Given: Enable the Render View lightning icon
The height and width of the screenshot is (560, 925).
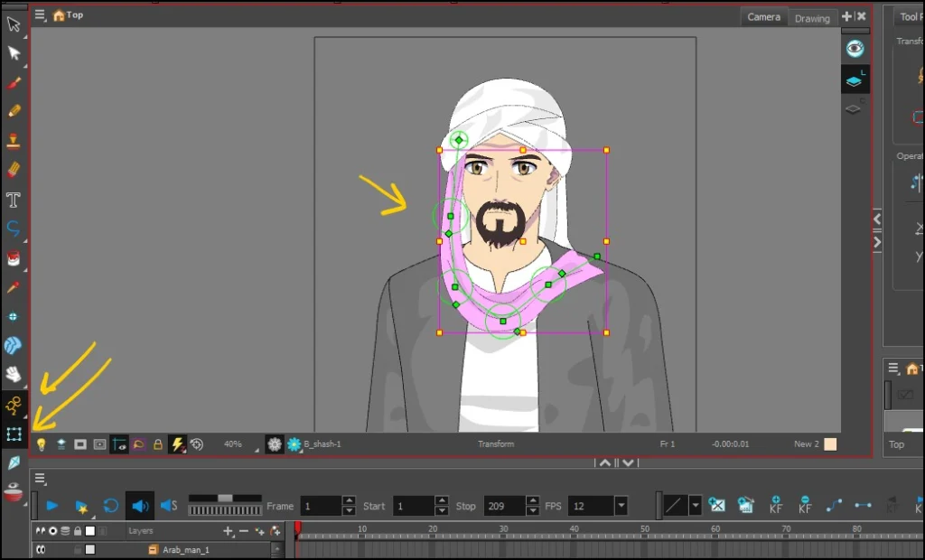Looking at the screenshot, I should 177,443.
